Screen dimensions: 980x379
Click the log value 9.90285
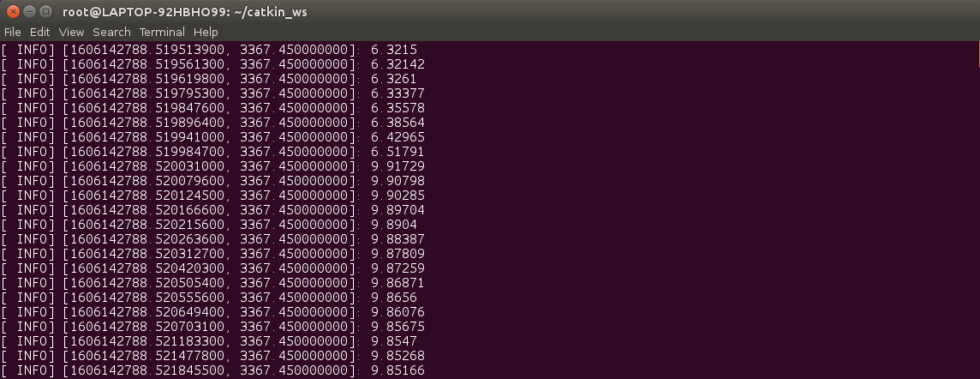397,196
